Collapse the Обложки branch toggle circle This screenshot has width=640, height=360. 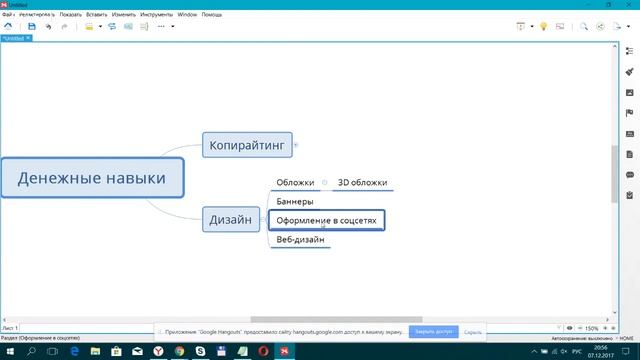pyautogui.click(x=324, y=183)
